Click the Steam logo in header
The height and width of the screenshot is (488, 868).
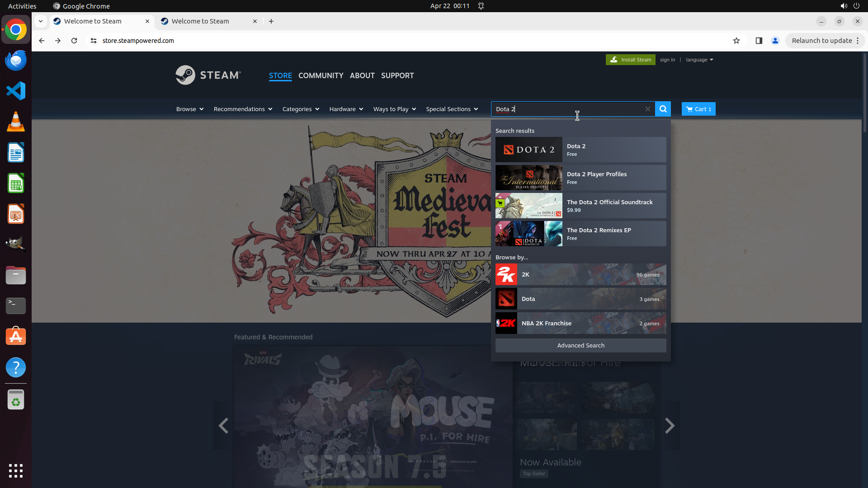pyautogui.click(x=208, y=75)
